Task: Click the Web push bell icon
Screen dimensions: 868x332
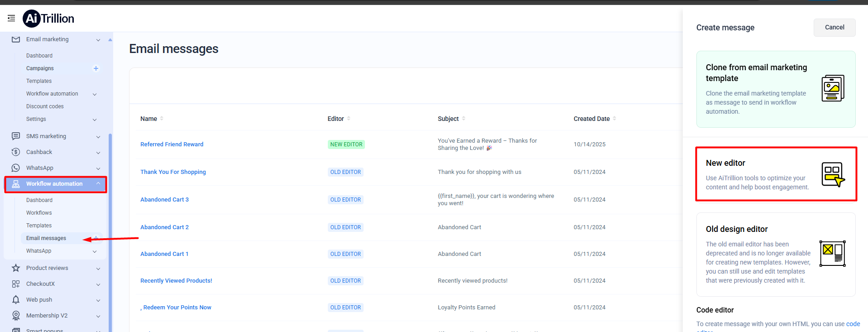Action: (16, 300)
